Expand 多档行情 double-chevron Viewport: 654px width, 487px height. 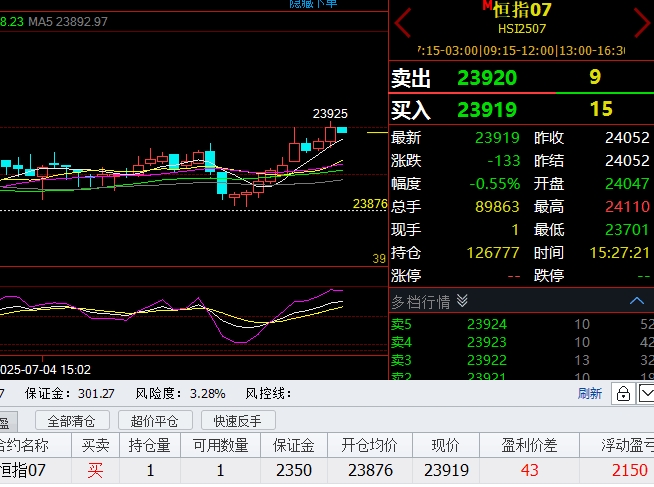462,301
